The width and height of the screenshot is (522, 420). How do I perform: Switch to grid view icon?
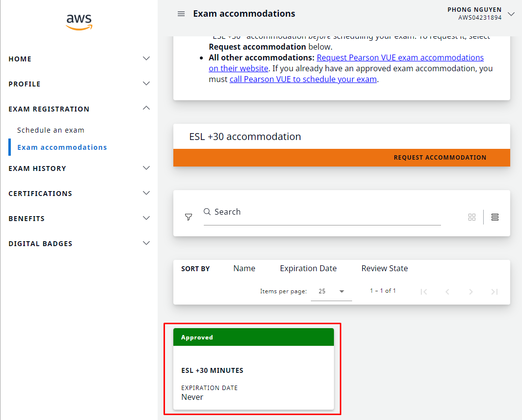(x=472, y=217)
